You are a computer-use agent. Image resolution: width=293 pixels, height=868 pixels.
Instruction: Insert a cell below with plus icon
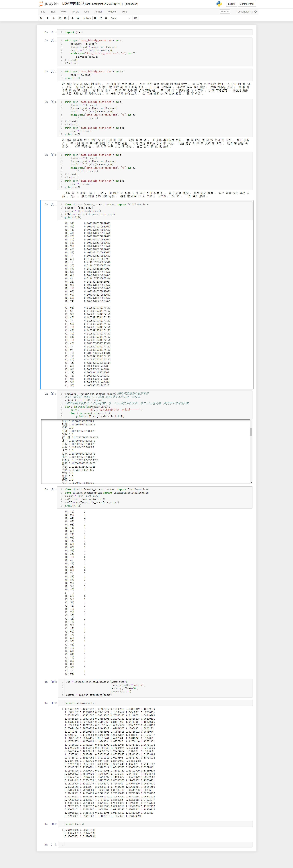(x=47, y=18)
